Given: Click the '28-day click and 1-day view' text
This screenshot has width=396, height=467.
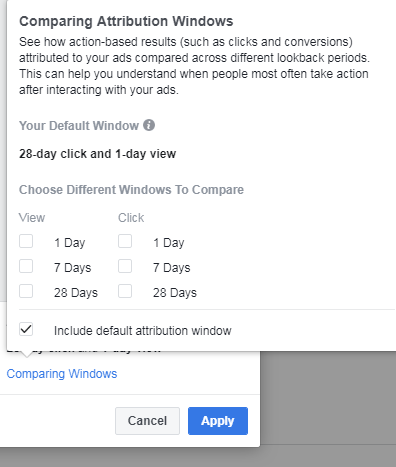Looking at the screenshot, I should tap(98, 154).
